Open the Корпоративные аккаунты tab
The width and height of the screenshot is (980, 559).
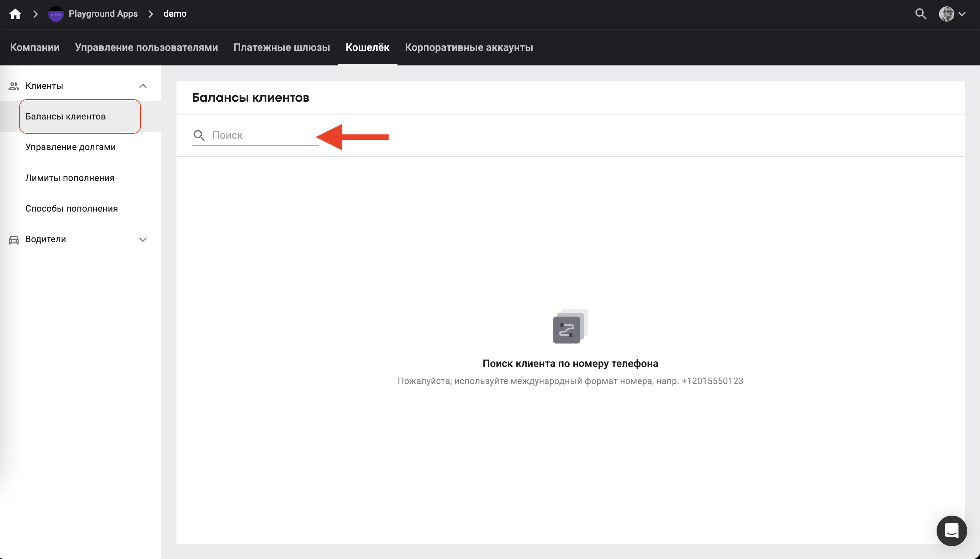[469, 47]
